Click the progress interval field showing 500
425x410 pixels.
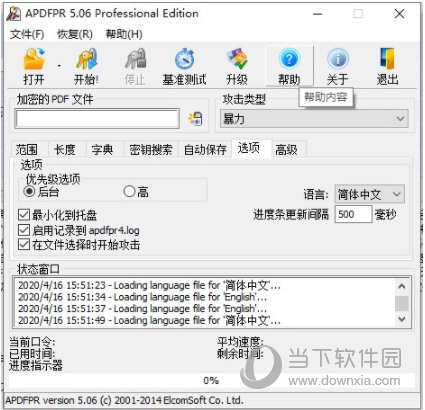pos(353,214)
